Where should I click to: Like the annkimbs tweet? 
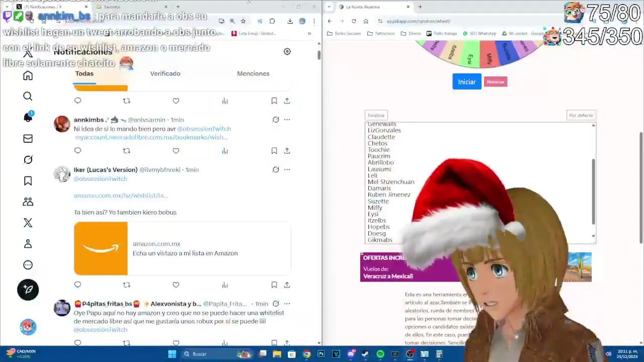point(176,150)
